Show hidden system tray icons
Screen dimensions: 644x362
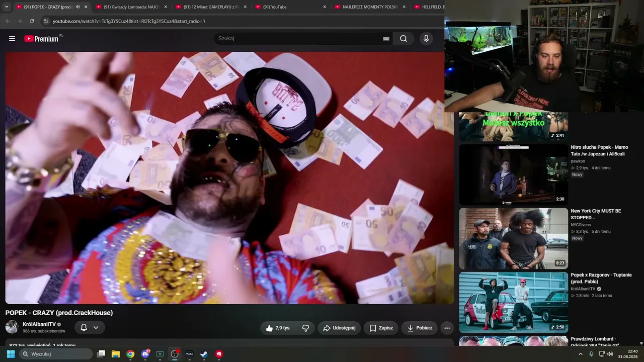tap(580, 354)
